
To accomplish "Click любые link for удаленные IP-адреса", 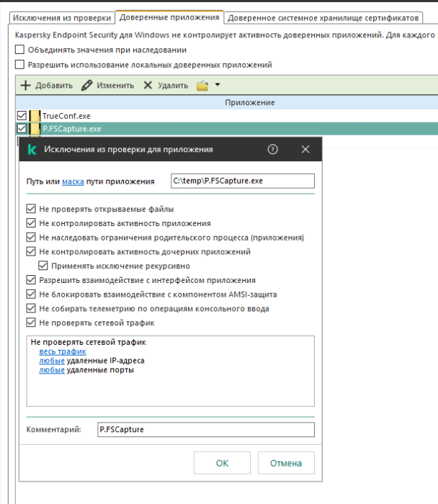I will pos(52,361).
